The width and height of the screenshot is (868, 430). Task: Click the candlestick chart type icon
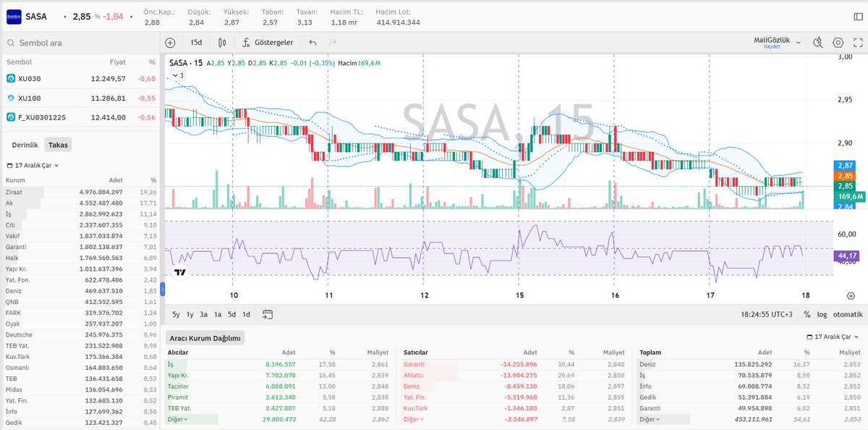pos(221,42)
